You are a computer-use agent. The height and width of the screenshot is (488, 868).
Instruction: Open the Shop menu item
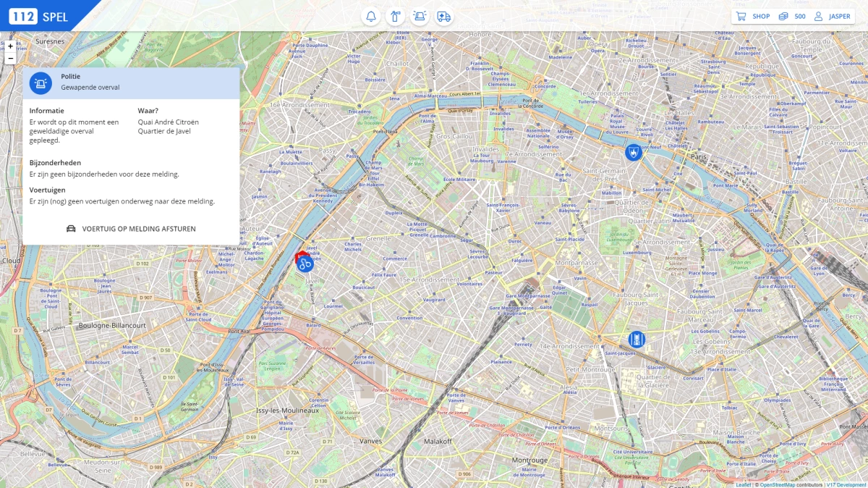pos(760,17)
